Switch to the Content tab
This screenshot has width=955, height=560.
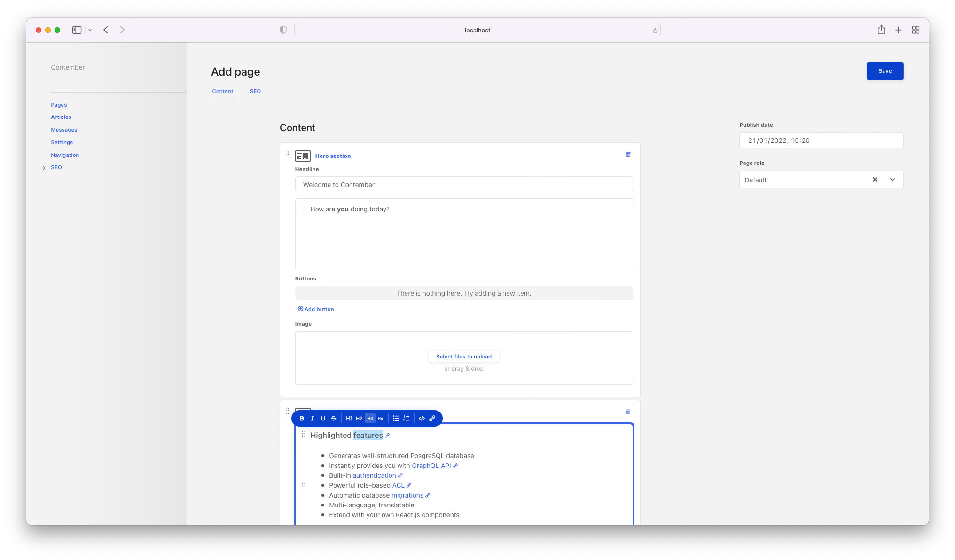click(x=222, y=91)
